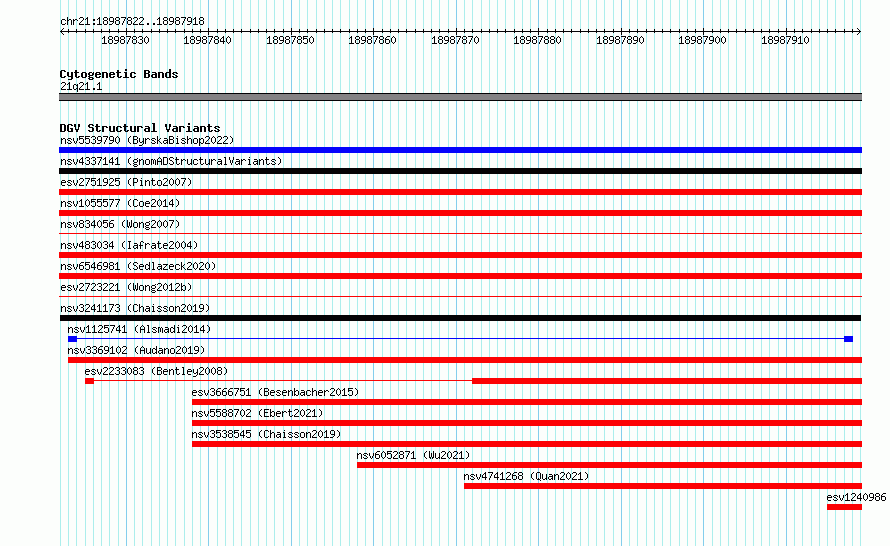Click the 21q21.1 band label
This screenshot has width=890, height=546.
click(81, 86)
